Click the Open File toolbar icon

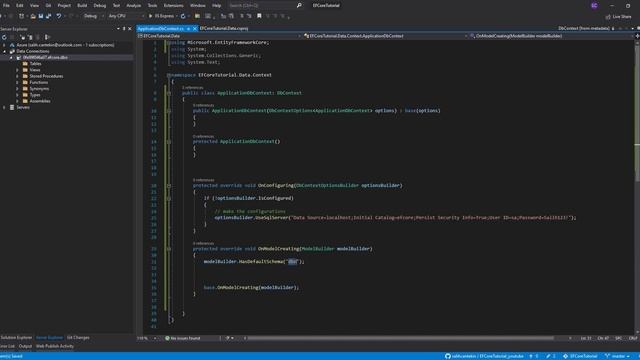(x=33, y=16)
